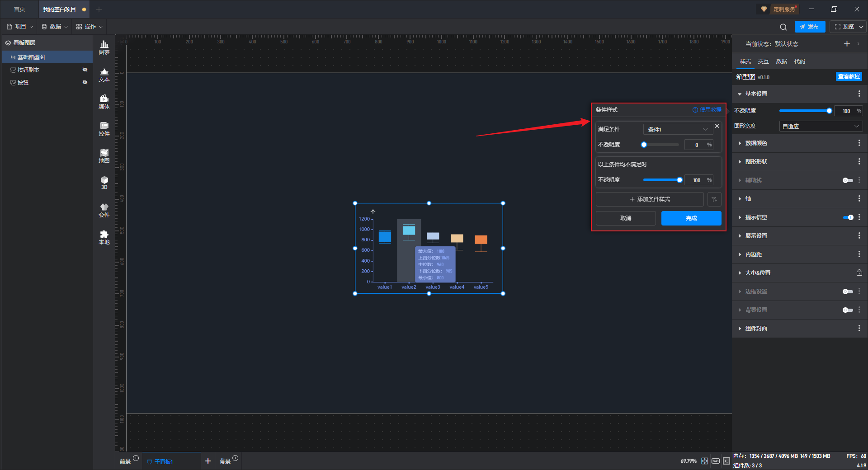Screen dimensions: 868x470
Task: Click the lock icon beside 大小&位置
Action: point(859,273)
